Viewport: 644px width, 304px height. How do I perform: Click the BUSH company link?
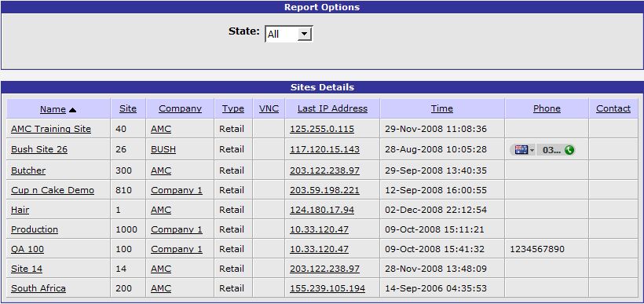click(x=163, y=149)
